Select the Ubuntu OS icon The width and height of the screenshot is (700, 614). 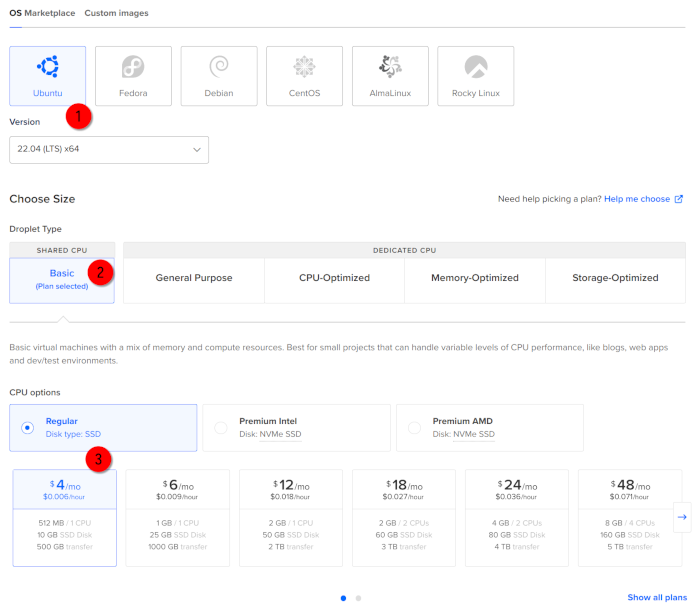(47, 68)
